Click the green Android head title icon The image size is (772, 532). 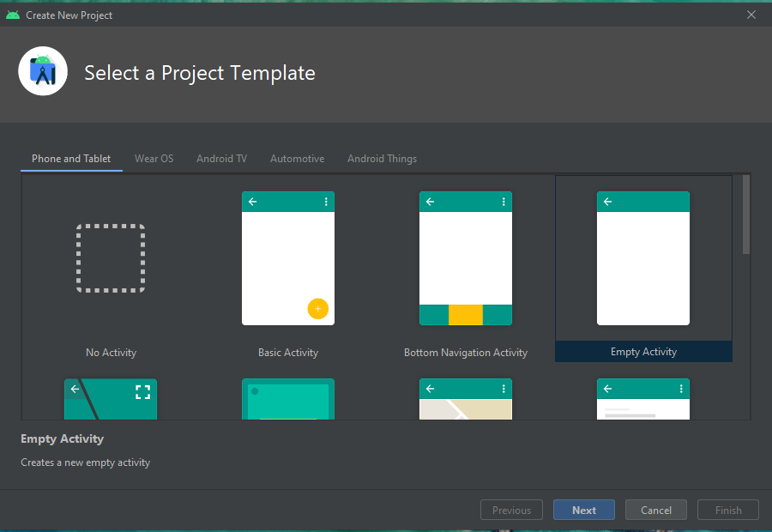coord(13,15)
